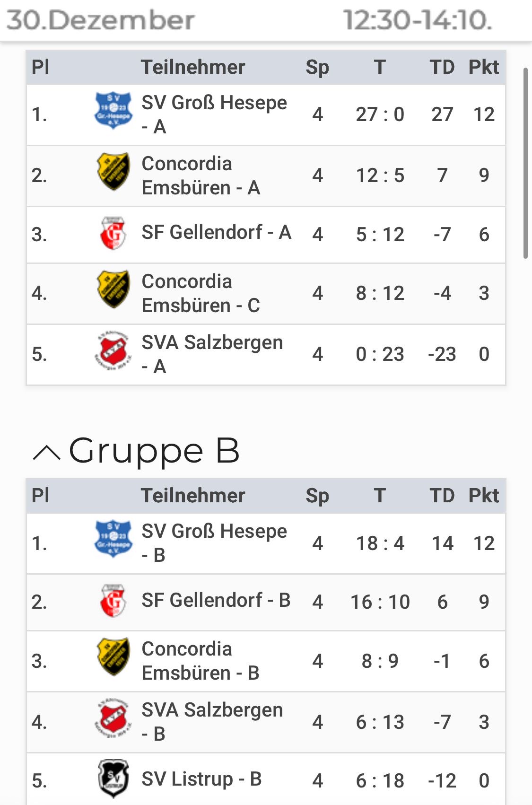
Task: Open SV Groß Hesepe - A team name
Action: click(214, 114)
